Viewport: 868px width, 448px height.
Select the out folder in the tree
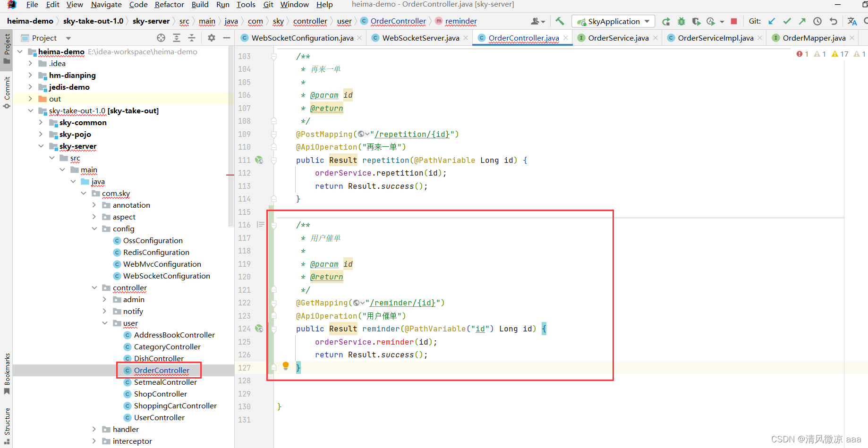pos(55,99)
